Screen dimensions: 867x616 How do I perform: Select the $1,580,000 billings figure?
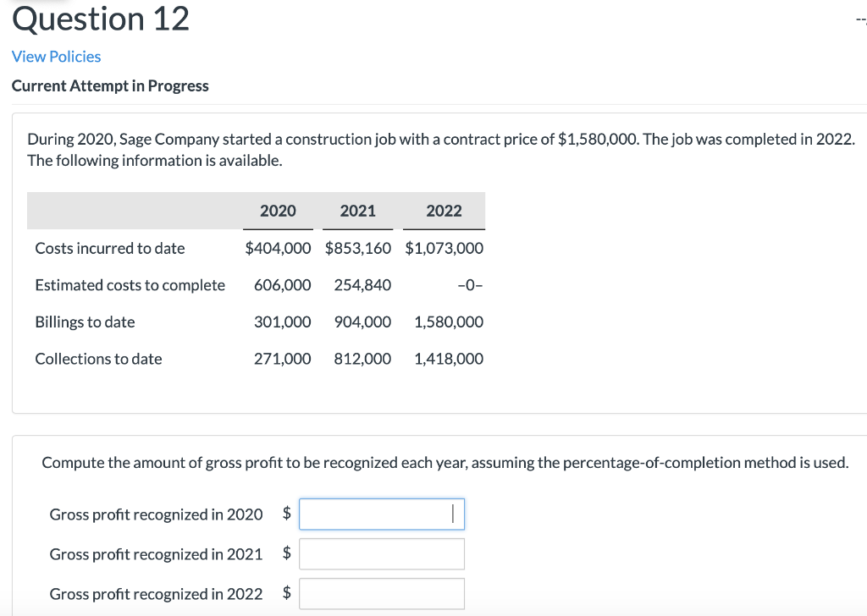coord(449,322)
